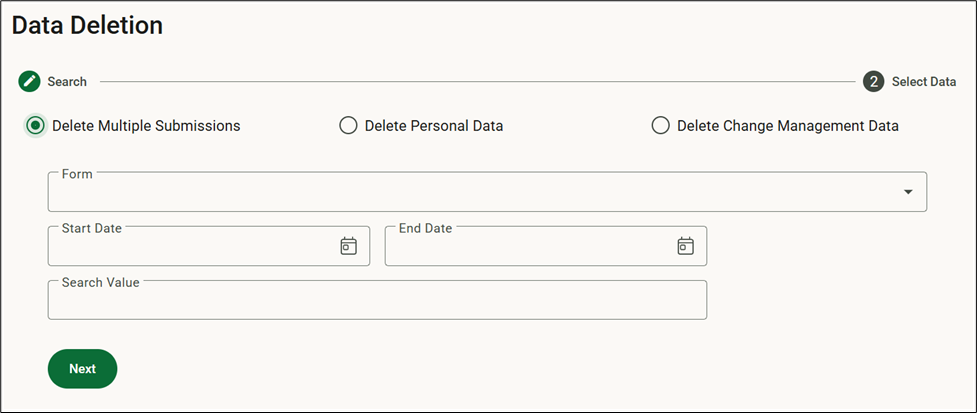Click the number 2 step circle icon
Image resolution: width=977 pixels, height=413 pixels.
click(874, 82)
